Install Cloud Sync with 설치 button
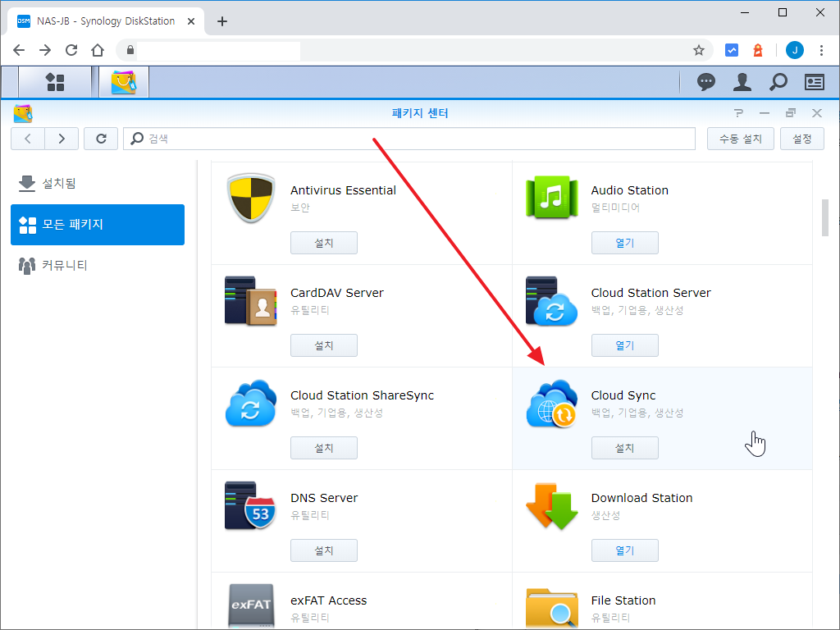 pos(624,448)
